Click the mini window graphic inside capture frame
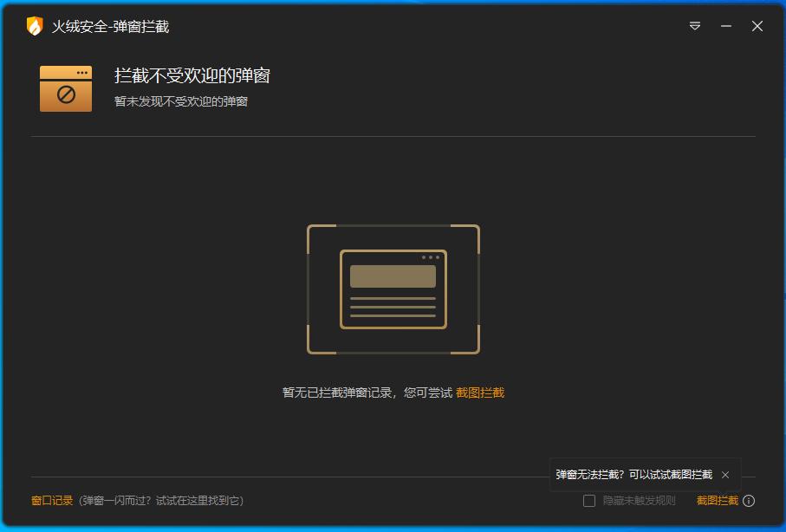Screen dimensions: 786x532 pos(393,289)
